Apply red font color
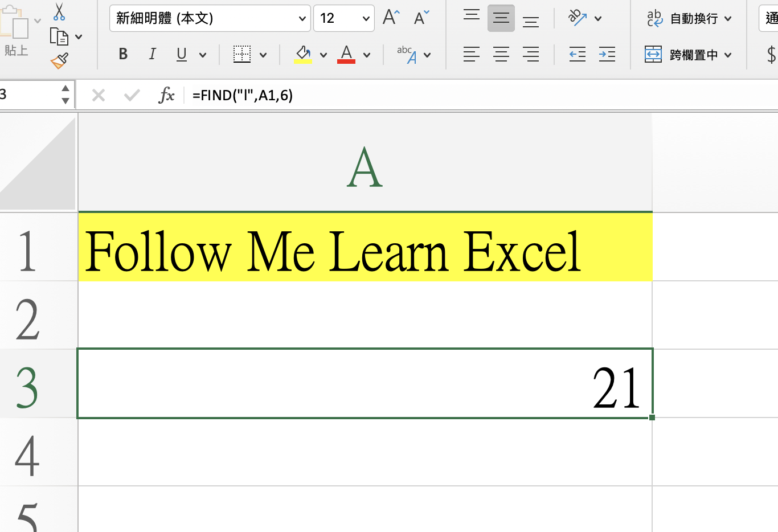This screenshot has width=778, height=532. pyautogui.click(x=346, y=54)
